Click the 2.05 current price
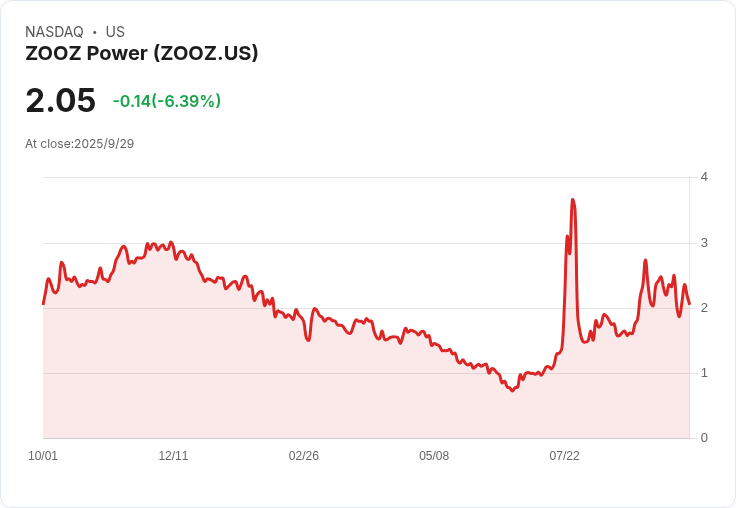736x508 pixels. pos(60,100)
